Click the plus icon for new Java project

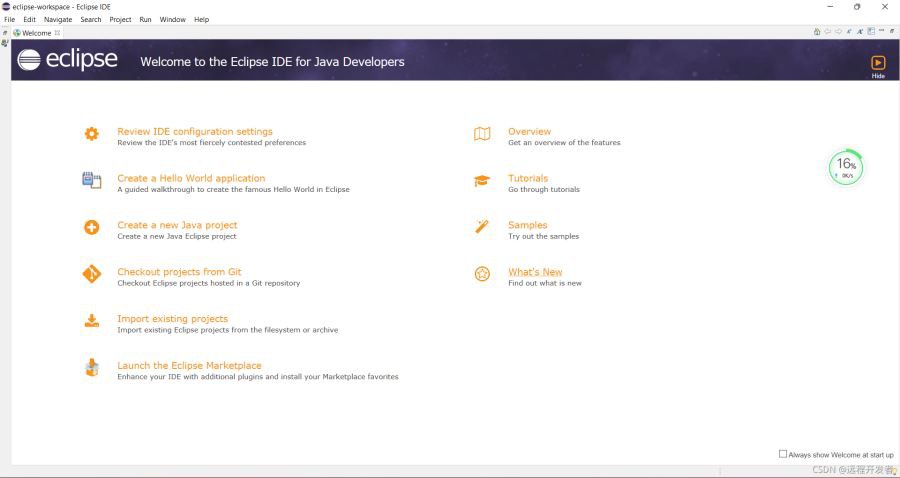pos(92,227)
